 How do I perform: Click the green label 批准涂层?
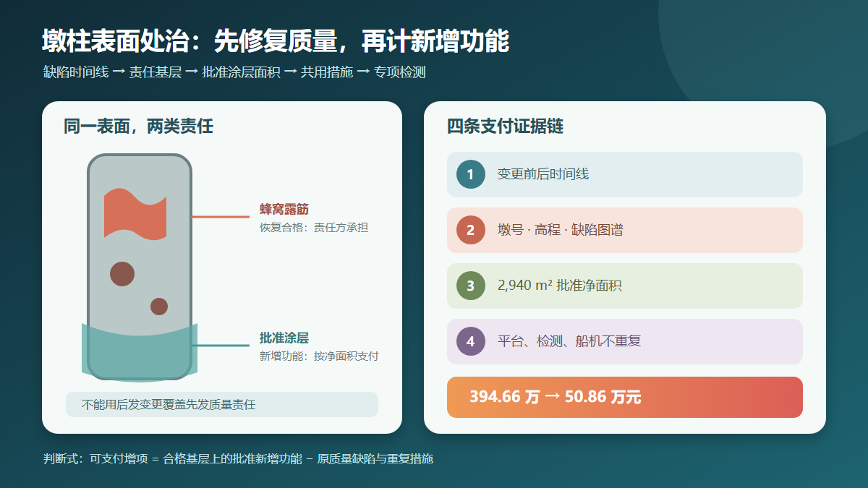284,338
